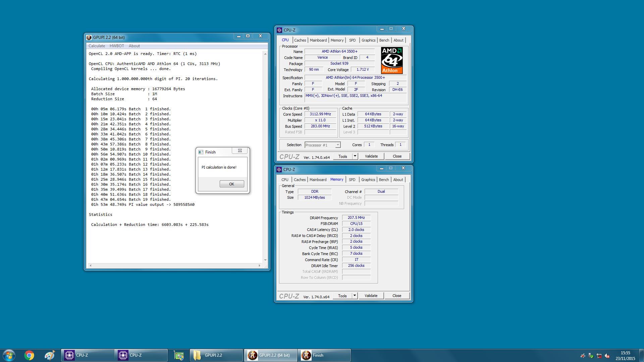Click the Finish dialog title icon
This screenshot has height=362, width=644.
(x=201, y=152)
